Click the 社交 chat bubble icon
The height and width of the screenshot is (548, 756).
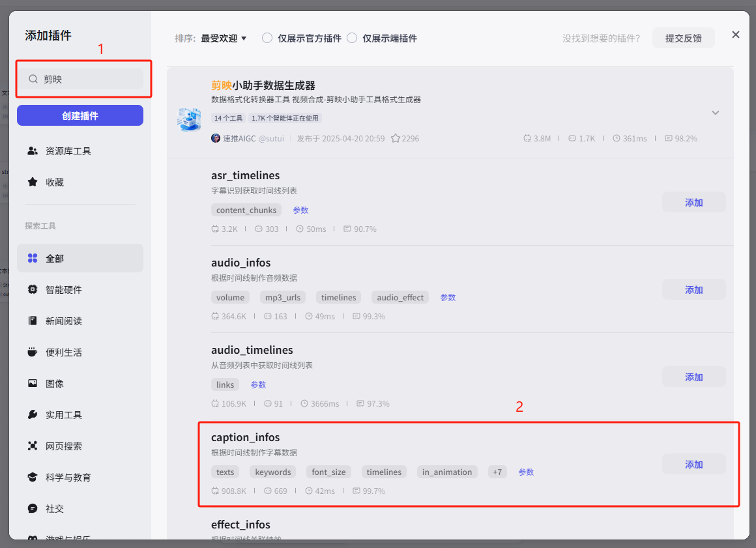[x=33, y=508]
